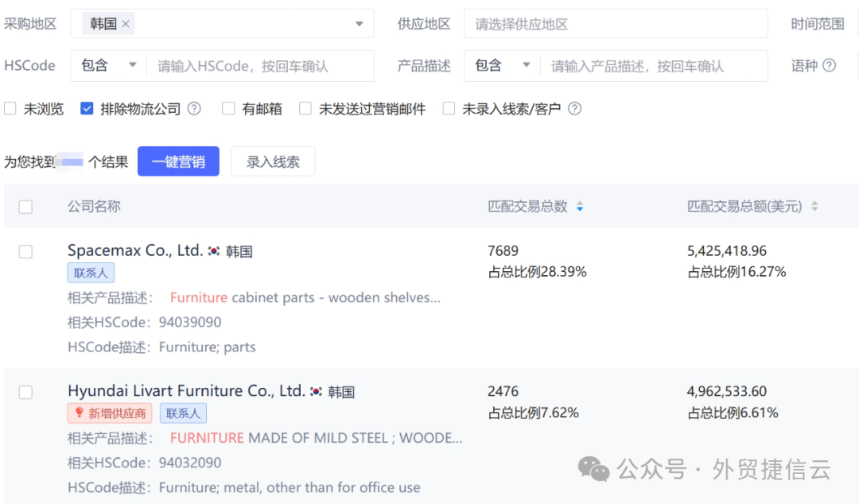Select all rows via header checkbox
The height and width of the screenshot is (504, 859).
pyautogui.click(x=25, y=207)
